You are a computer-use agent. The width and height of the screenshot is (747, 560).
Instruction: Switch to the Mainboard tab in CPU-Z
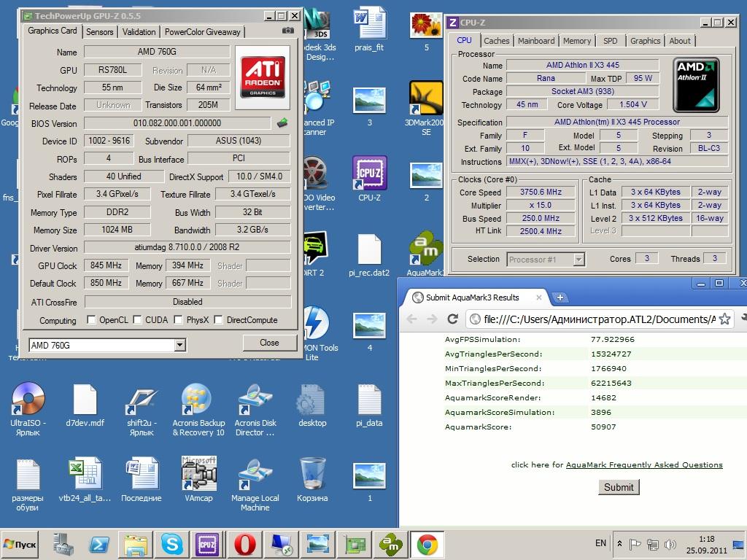[536, 41]
